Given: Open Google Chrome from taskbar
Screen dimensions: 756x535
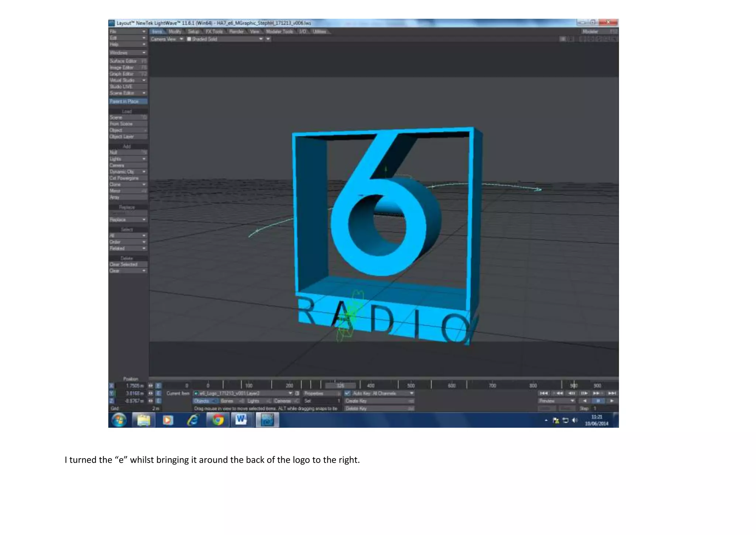Looking at the screenshot, I should coord(218,420).
